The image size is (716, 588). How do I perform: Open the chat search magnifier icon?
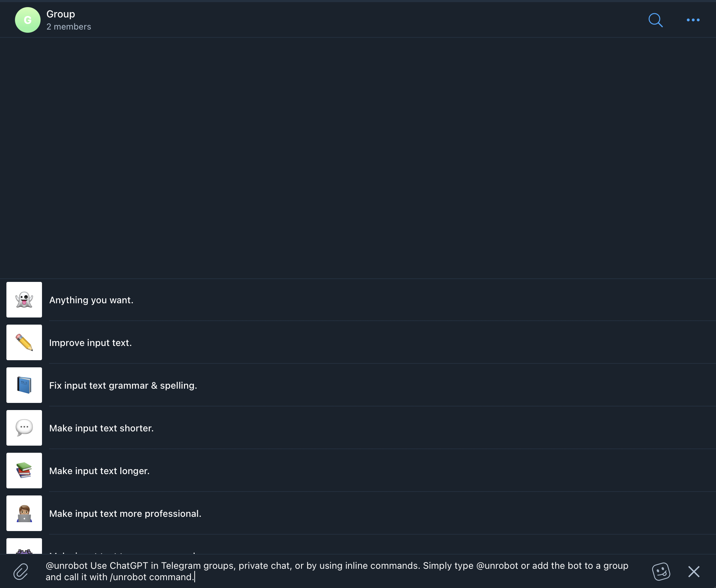[x=656, y=20]
